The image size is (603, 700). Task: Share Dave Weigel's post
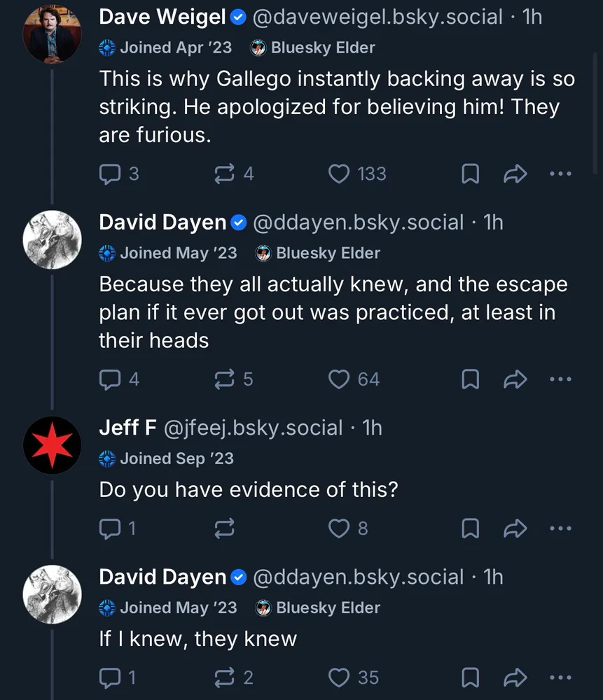pos(515,174)
